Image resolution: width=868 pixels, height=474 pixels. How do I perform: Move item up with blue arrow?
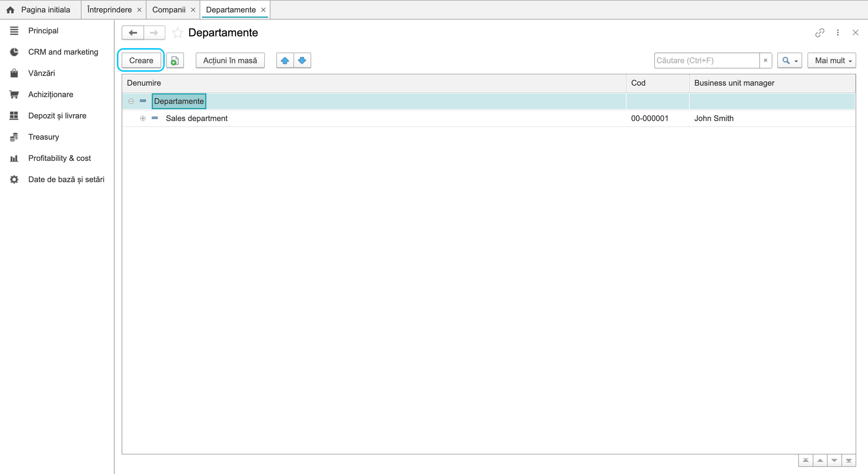[285, 60]
